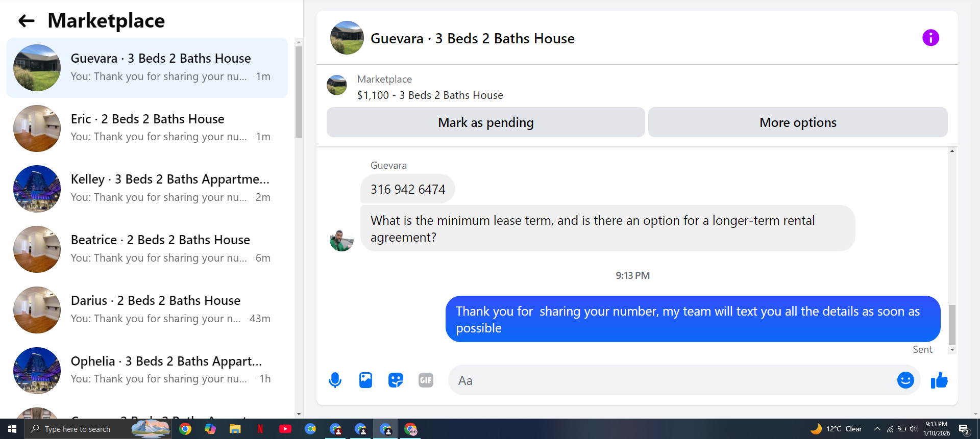Click scroll-down arrow of conversation list
980x439 pixels.
click(299, 414)
